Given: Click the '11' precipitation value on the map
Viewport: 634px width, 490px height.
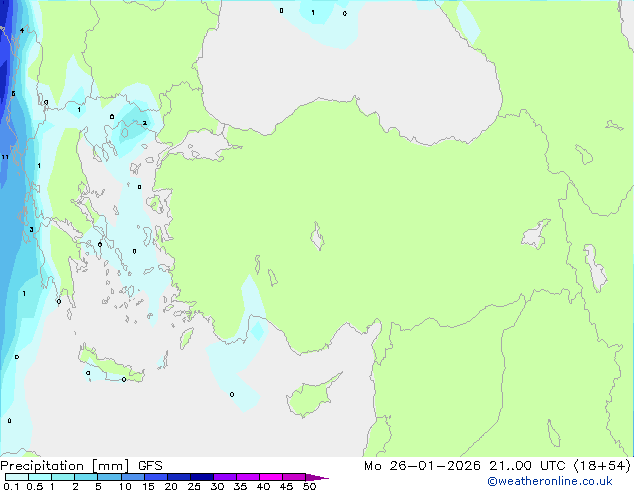Looking at the screenshot, I should coord(5,157).
